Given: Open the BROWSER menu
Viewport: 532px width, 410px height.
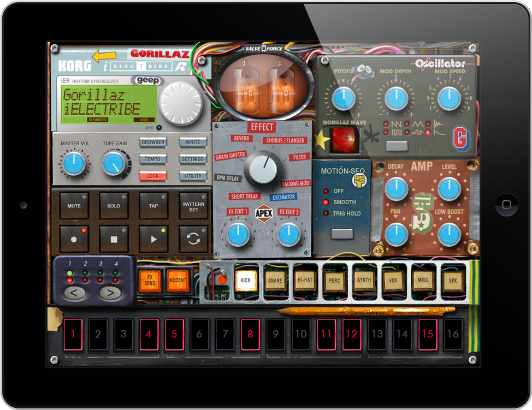Looking at the screenshot, I should pos(153,142).
